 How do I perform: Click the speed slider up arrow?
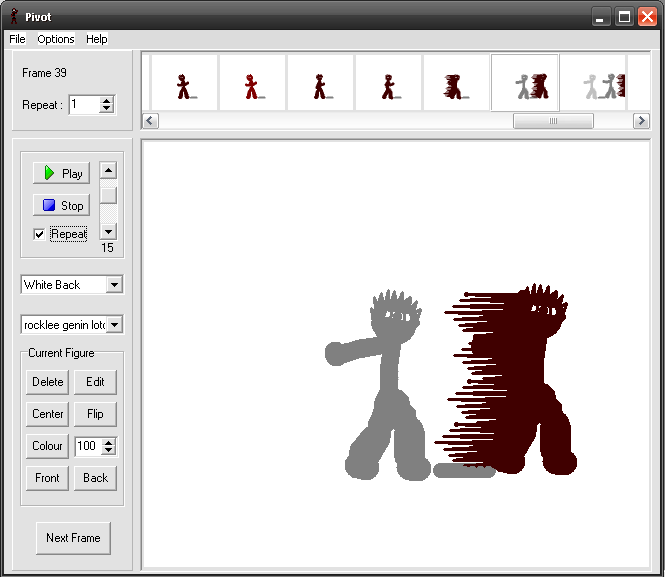(x=109, y=170)
